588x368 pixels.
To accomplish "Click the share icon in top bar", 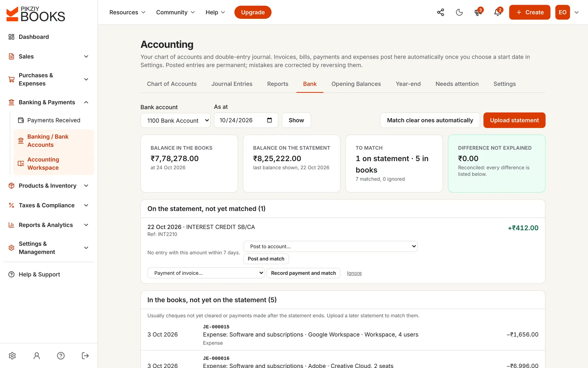I will pyautogui.click(x=440, y=12).
